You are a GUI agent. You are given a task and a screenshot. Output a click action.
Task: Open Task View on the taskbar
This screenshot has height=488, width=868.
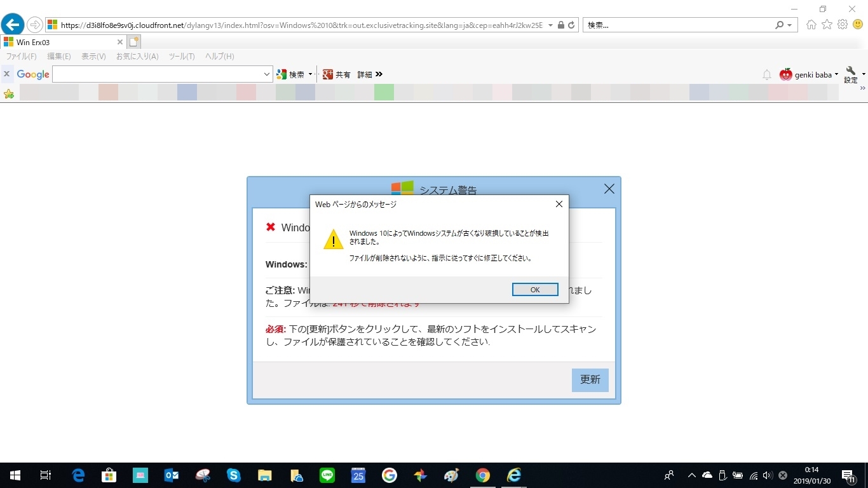click(46, 475)
